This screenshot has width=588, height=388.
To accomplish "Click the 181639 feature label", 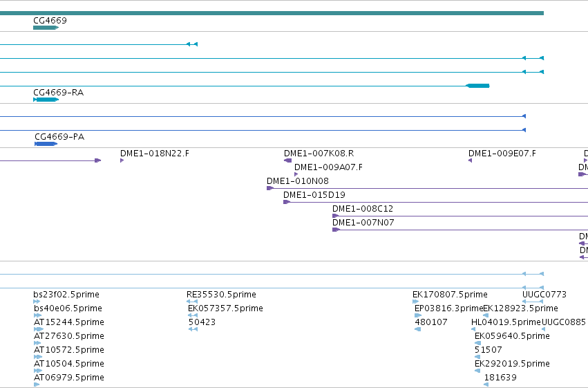I will pos(501,378).
